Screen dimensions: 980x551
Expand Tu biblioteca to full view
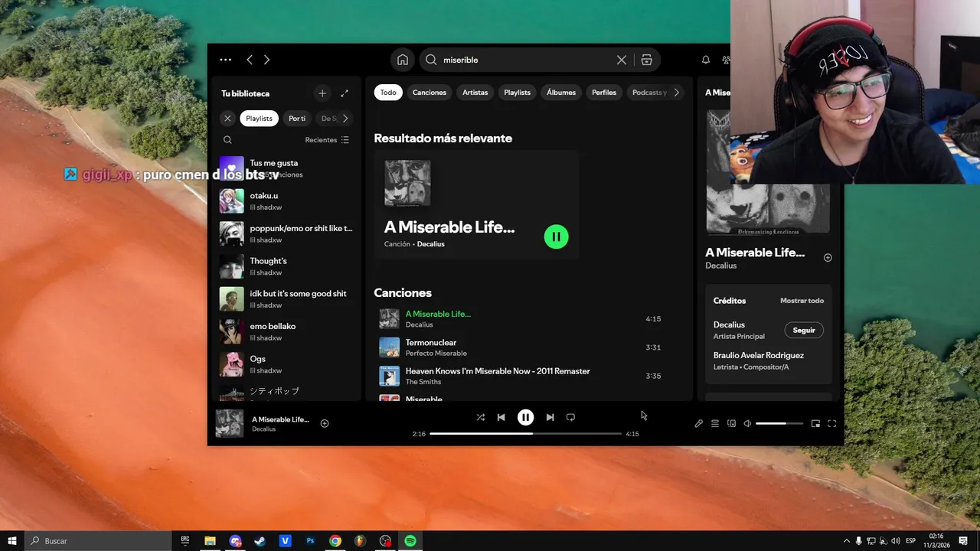point(345,93)
